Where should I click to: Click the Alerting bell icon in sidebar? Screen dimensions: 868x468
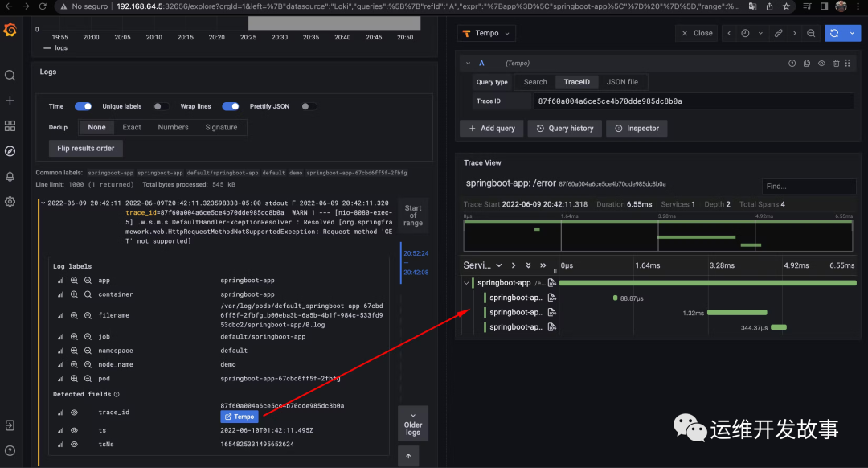(x=10, y=176)
